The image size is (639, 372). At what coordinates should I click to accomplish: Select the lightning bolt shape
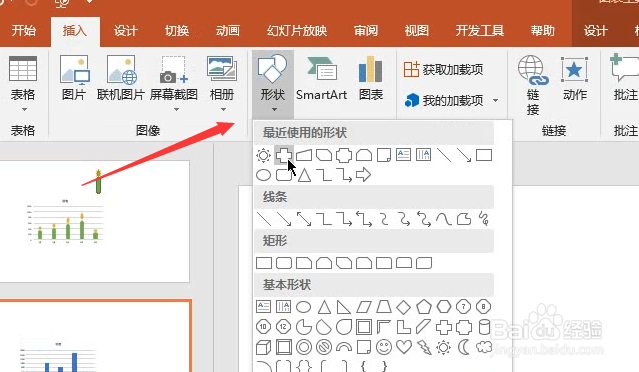424,347
